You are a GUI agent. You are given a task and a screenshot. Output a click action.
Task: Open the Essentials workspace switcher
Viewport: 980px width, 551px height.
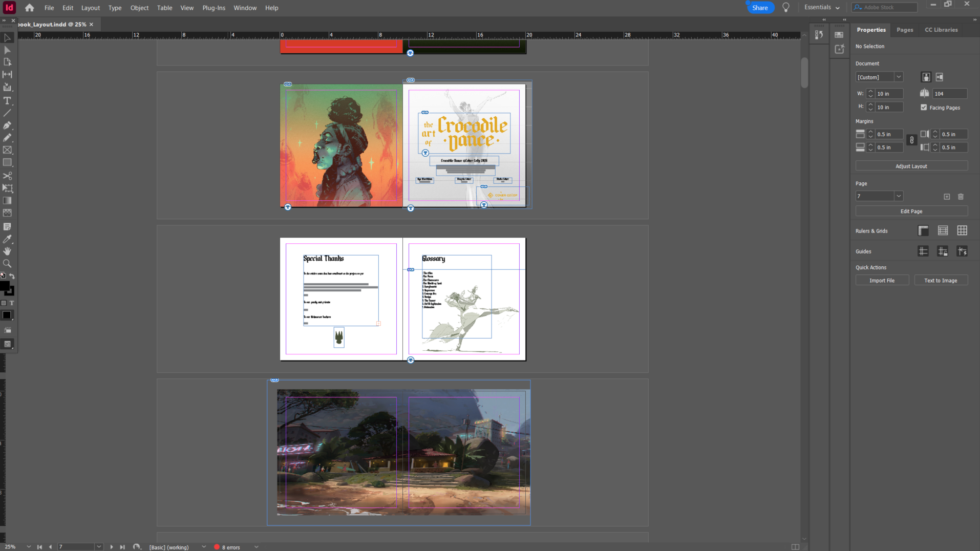click(822, 7)
